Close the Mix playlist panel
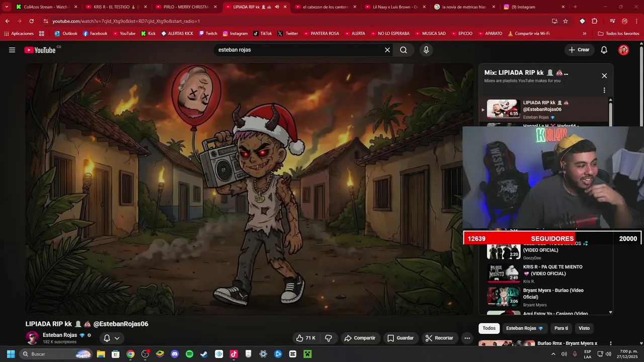 604,75
